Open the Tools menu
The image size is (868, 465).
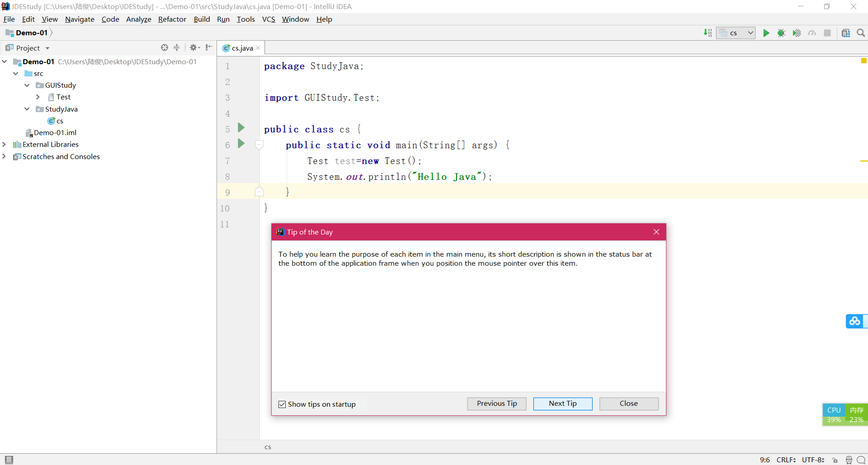tap(245, 19)
